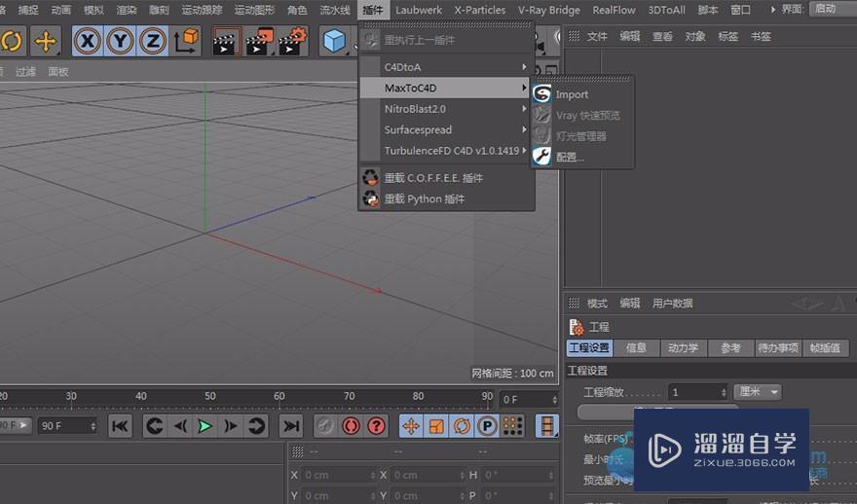857x504 pixels.
Task: Click the 重载 C.O.F.F.E.E. 插件 entry
Action: [x=433, y=178]
